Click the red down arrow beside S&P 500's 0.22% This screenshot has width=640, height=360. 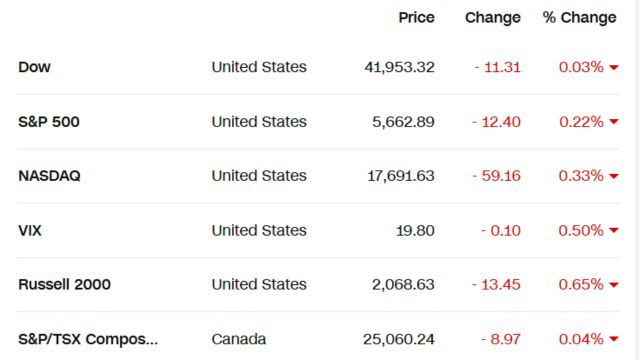click(614, 122)
